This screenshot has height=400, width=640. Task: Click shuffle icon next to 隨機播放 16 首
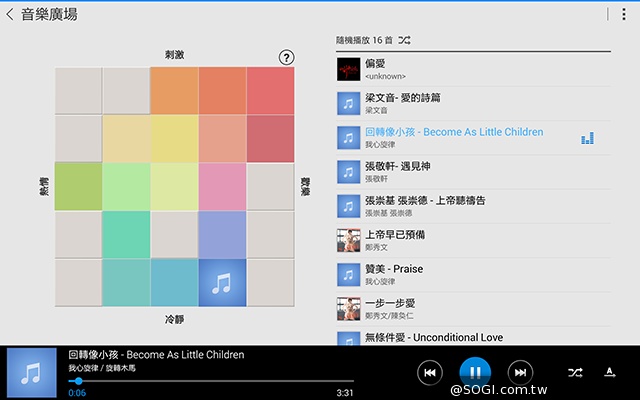(x=404, y=40)
